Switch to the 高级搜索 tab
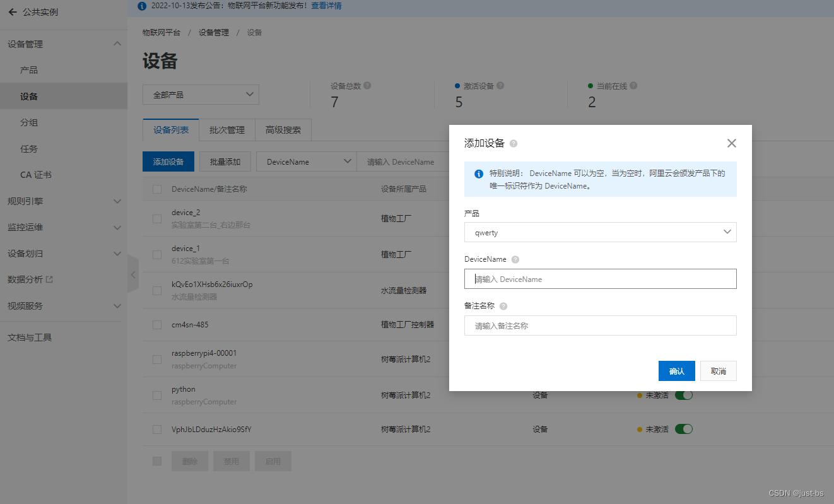 click(283, 130)
